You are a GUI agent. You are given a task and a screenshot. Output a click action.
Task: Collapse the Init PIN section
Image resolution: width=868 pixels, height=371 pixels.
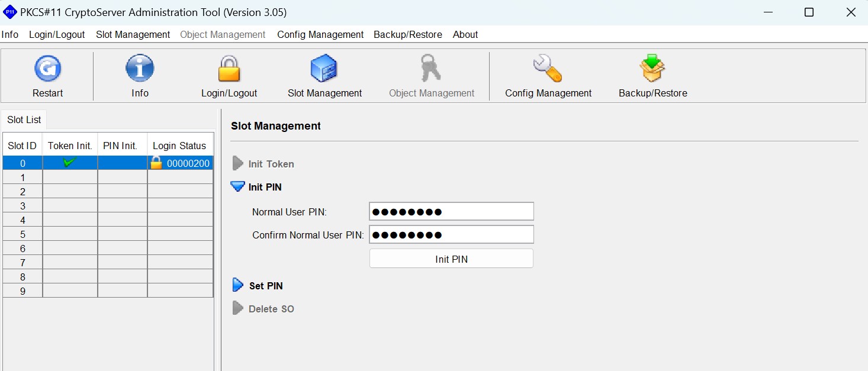[x=238, y=187]
